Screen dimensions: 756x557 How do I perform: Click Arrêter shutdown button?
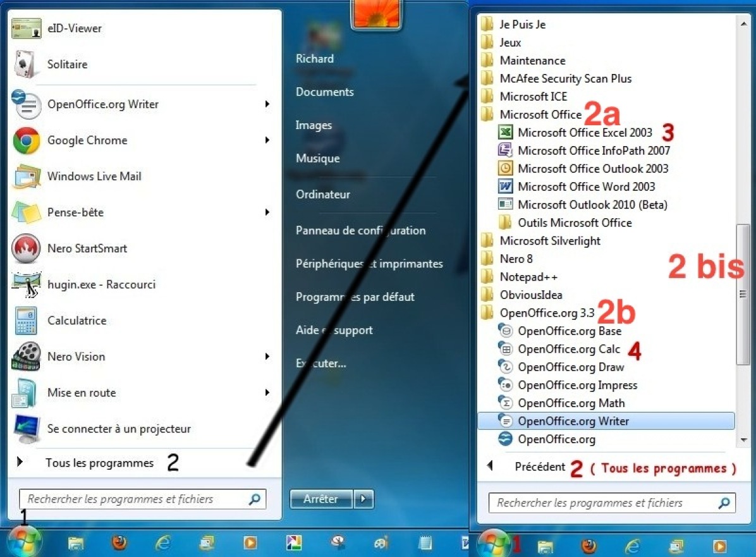[x=321, y=499]
